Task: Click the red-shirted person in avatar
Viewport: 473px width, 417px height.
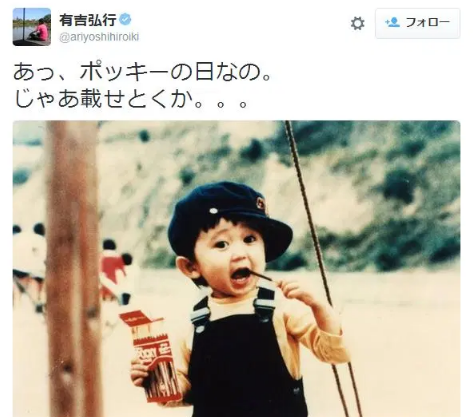Action: (x=41, y=31)
